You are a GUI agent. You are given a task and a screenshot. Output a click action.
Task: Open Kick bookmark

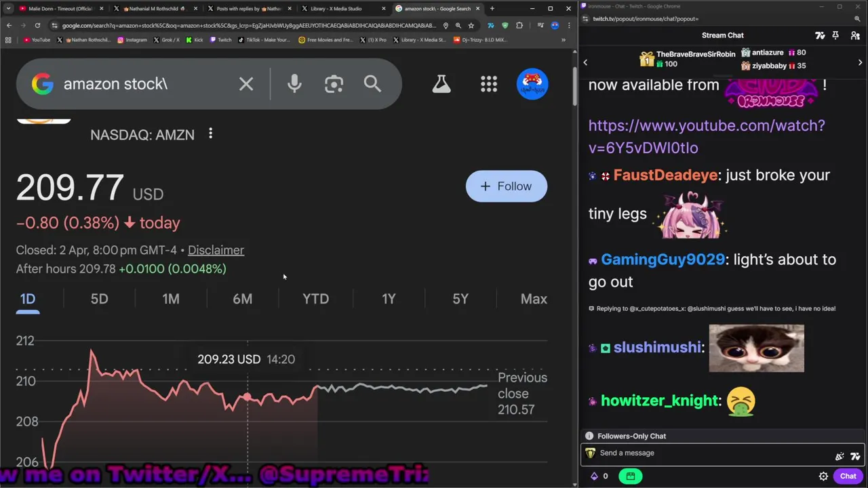click(x=194, y=40)
